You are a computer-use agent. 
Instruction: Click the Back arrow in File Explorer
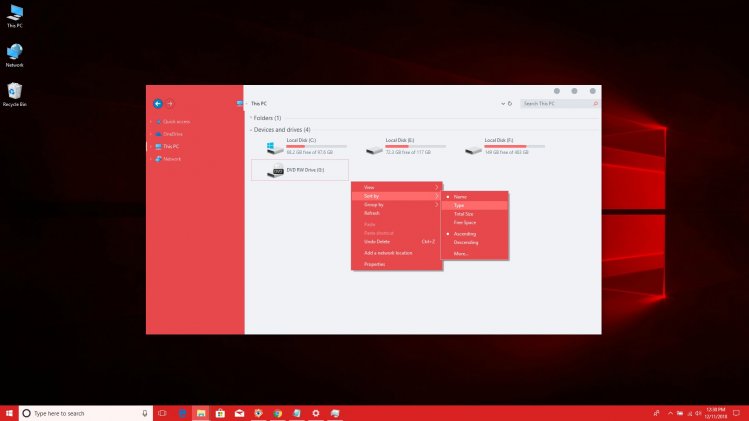(158, 103)
